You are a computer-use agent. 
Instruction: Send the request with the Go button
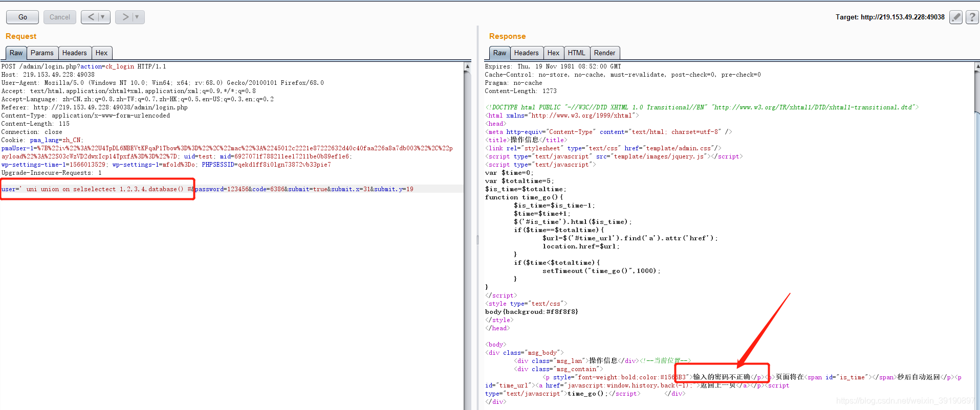[x=23, y=17]
